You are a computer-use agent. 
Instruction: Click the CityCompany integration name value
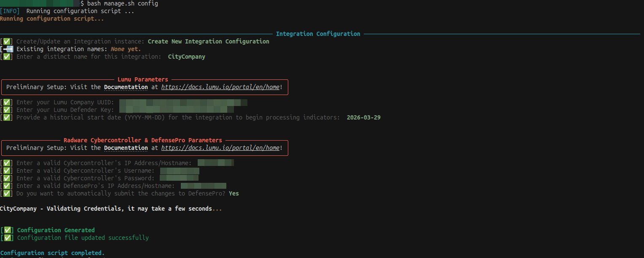[x=186, y=57]
